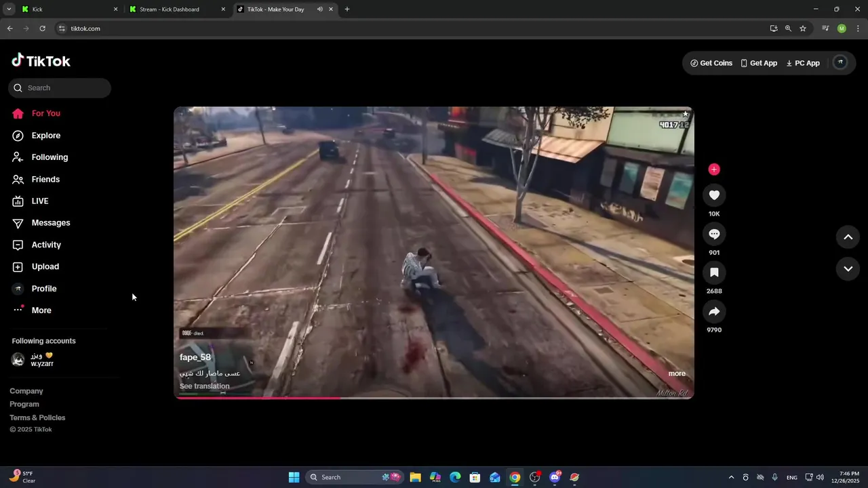
Task: Go to the previous video with up chevron
Action: click(848, 237)
